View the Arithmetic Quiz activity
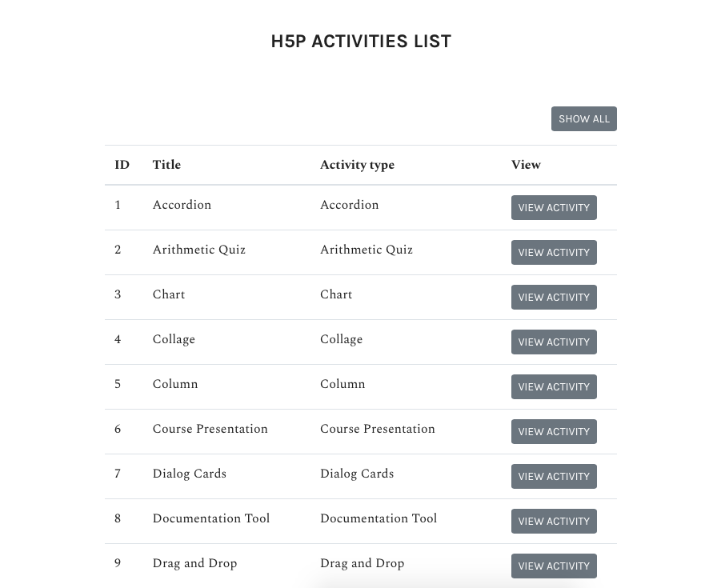This screenshot has width=709, height=588. [554, 252]
